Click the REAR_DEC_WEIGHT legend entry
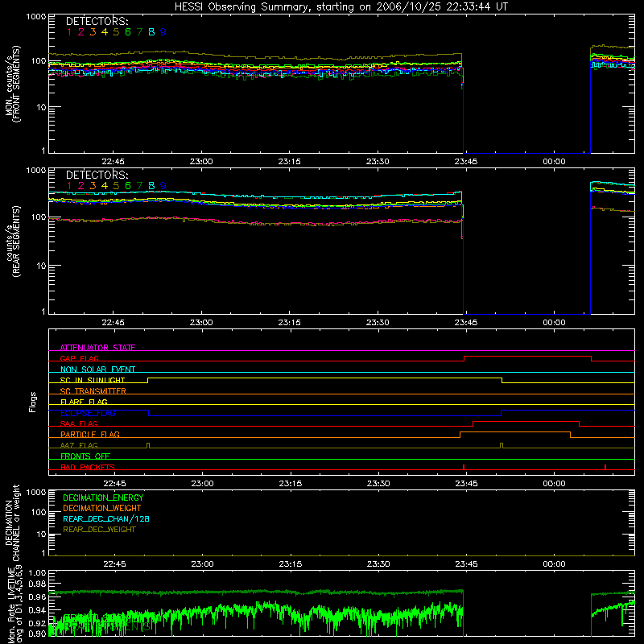The image size is (644, 644). [x=99, y=530]
